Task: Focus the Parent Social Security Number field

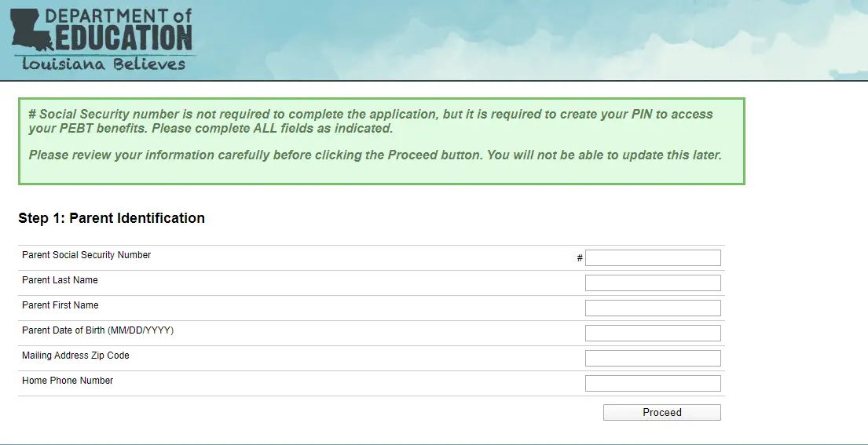Action: 653,258
